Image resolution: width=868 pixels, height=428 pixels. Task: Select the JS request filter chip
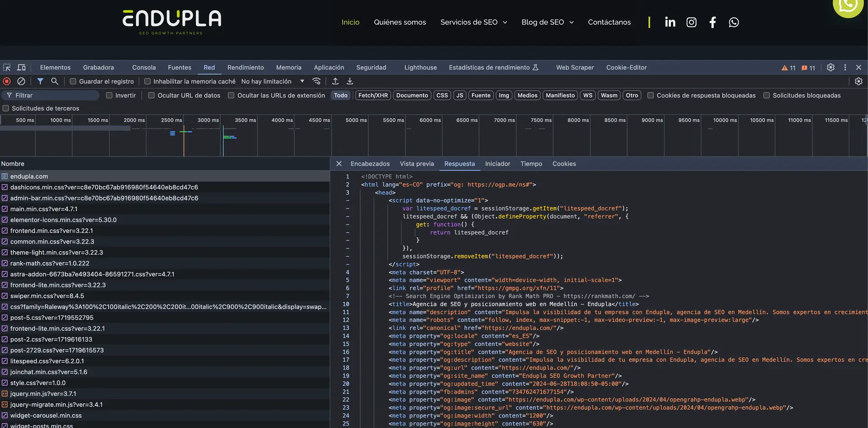click(x=459, y=95)
